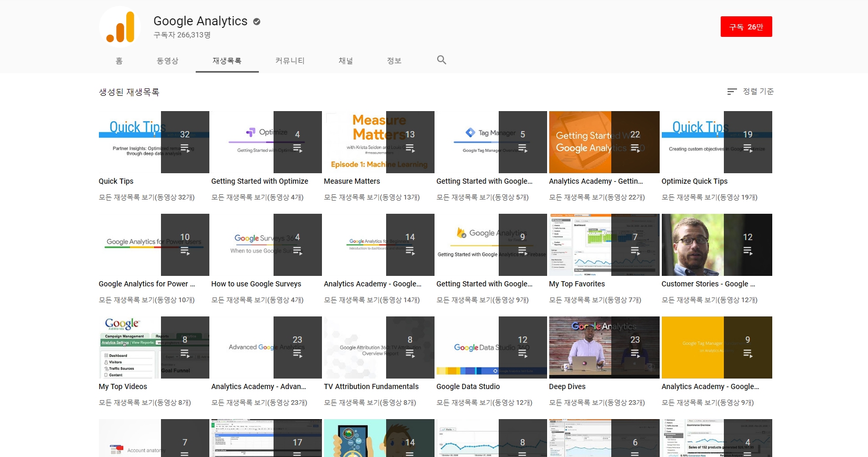Screen dimensions: 868x457
Task: Switch to the 동영상 tab
Action: coord(167,61)
